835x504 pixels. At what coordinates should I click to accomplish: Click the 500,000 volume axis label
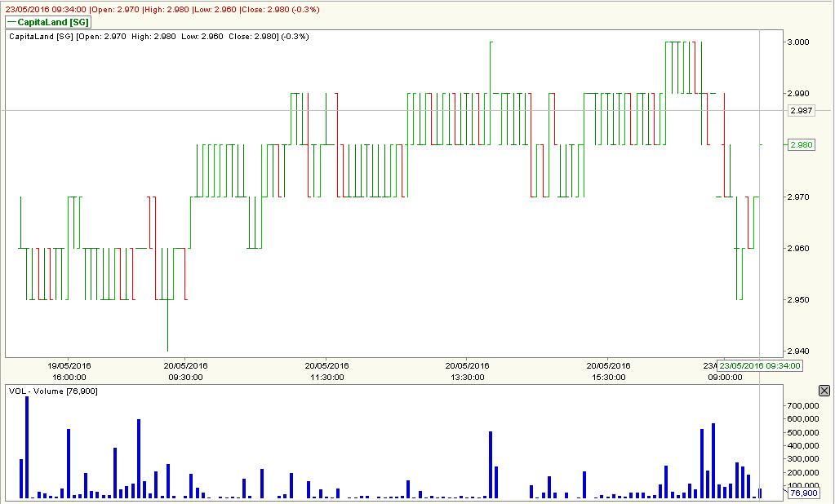click(x=802, y=433)
